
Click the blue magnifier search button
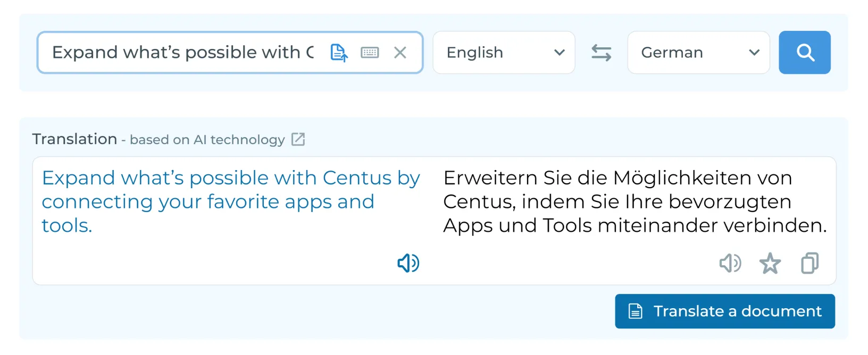tap(804, 53)
